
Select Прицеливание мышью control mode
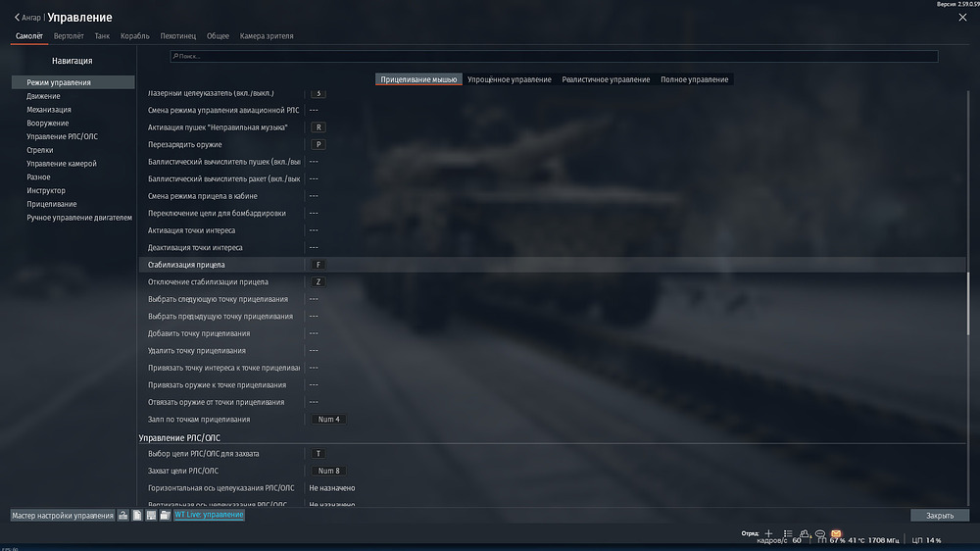418,79
